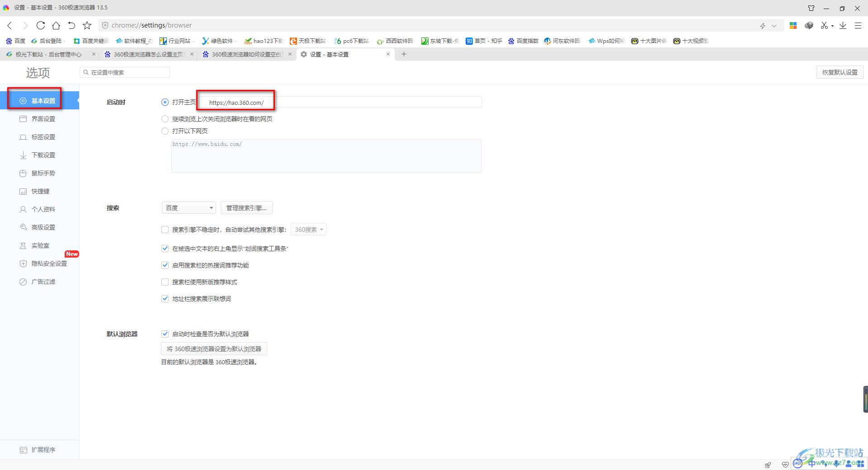The image size is (868, 470).
Task: Open the 天极下载站 bookmark
Action: (x=308, y=41)
